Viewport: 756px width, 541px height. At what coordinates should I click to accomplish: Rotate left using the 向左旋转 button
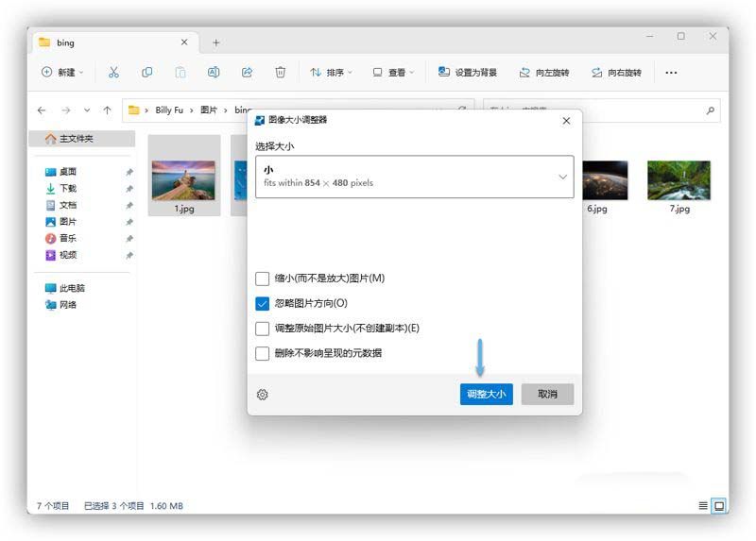pos(545,73)
